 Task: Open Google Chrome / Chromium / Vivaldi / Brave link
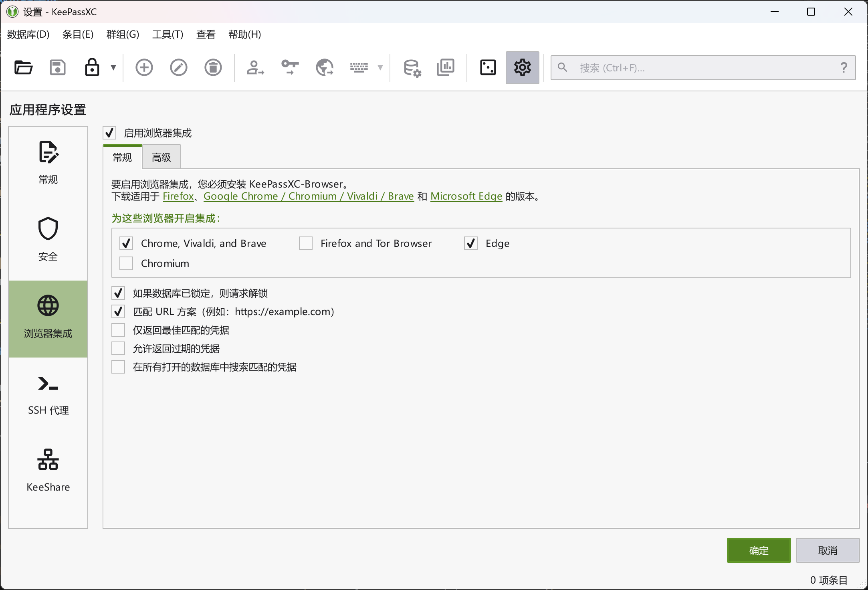click(x=309, y=196)
